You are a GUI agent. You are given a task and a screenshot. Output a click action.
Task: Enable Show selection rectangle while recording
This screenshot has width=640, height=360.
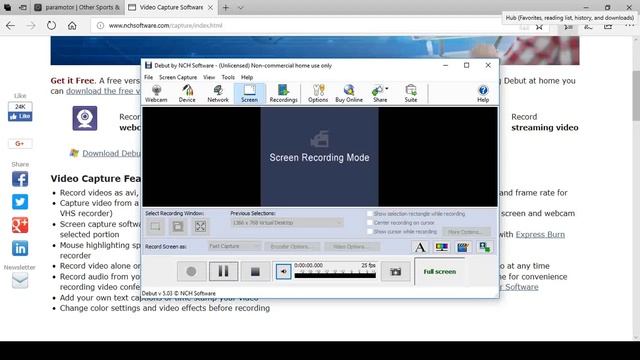[370, 213]
